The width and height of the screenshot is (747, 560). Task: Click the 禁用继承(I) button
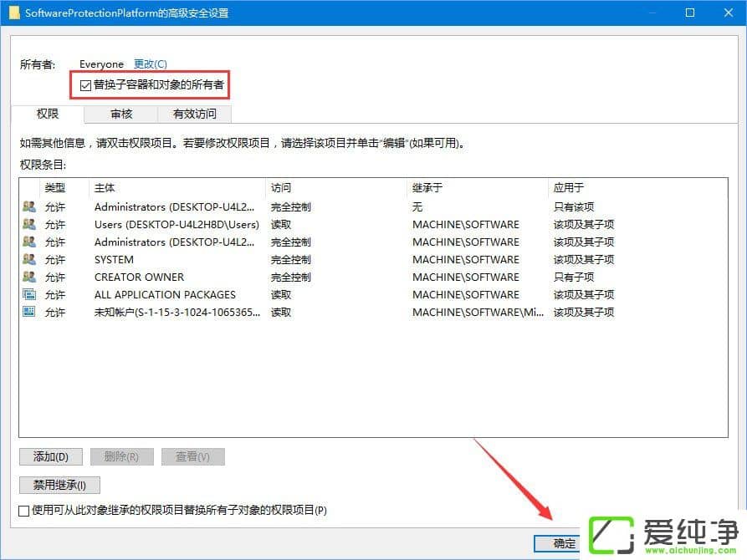coord(59,485)
